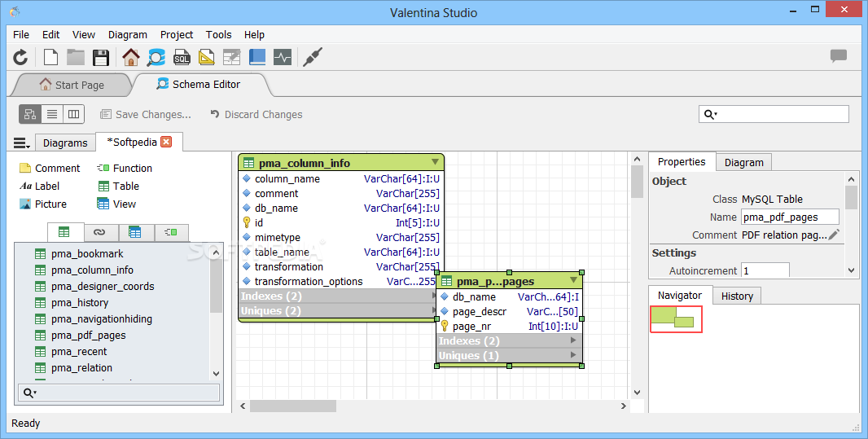Show links list tab icon
868x439 pixels.
(99, 232)
